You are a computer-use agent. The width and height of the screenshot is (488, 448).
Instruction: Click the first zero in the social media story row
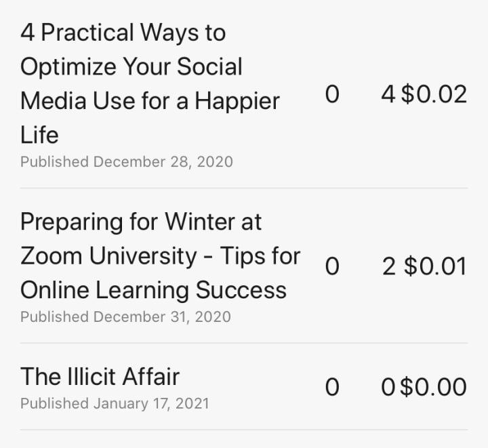(331, 94)
